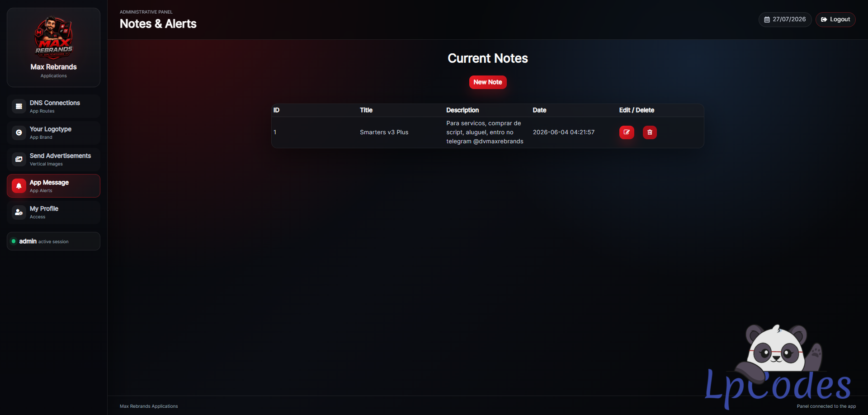868x415 pixels.
Task: Click the Your Logotype sidebar icon
Action: coord(19,133)
